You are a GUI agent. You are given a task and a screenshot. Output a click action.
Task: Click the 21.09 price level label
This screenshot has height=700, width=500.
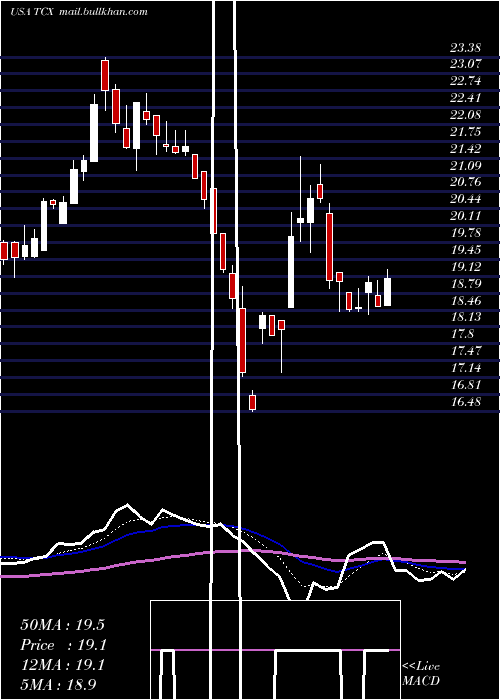(465, 166)
